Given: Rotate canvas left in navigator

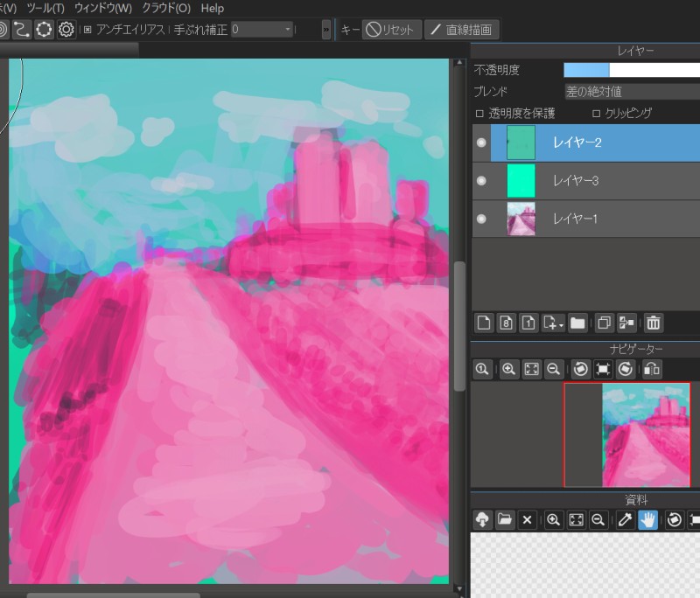Looking at the screenshot, I should pyautogui.click(x=581, y=369).
